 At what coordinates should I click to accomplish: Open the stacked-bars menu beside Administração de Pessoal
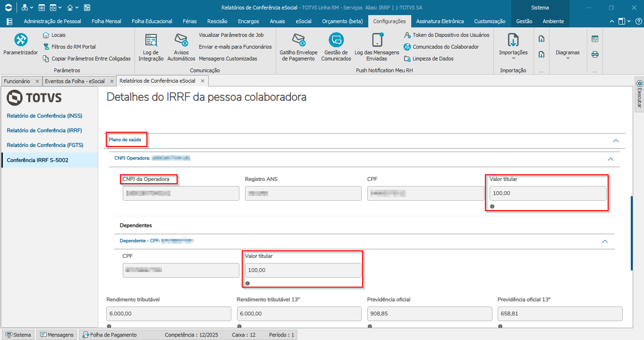pos(9,21)
